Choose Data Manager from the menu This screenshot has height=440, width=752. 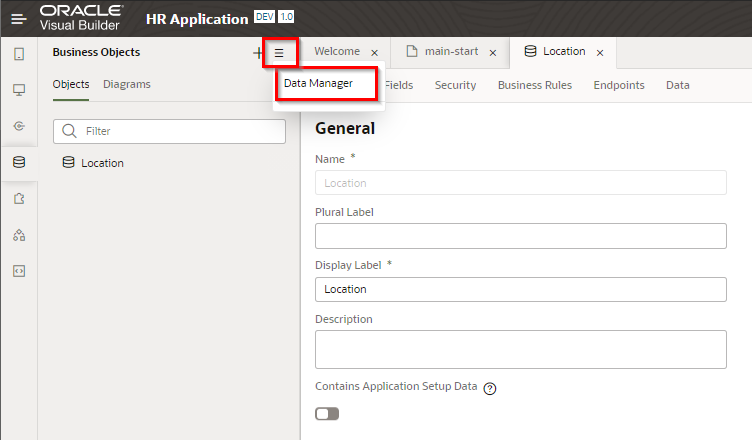click(318, 84)
